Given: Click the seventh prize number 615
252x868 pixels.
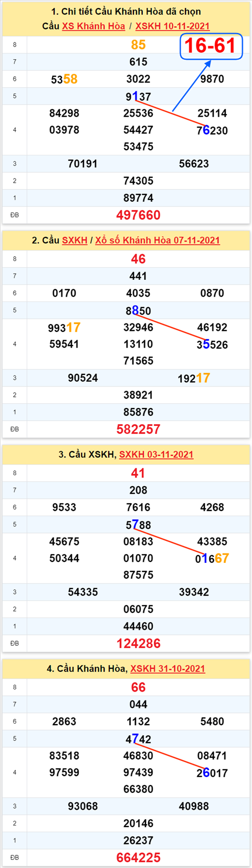Looking at the screenshot, I should click(139, 62).
